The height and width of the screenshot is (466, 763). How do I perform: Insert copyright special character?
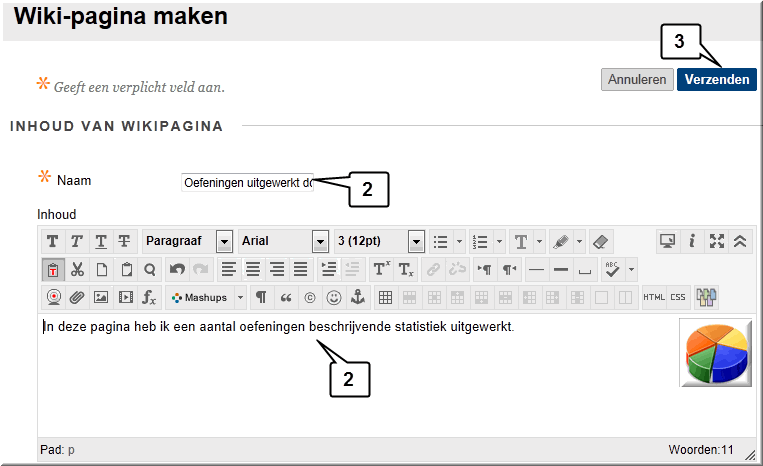309,297
